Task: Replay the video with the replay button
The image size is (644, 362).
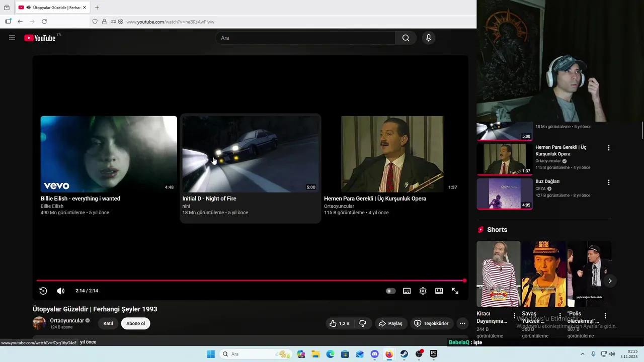Action: (x=43, y=291)
